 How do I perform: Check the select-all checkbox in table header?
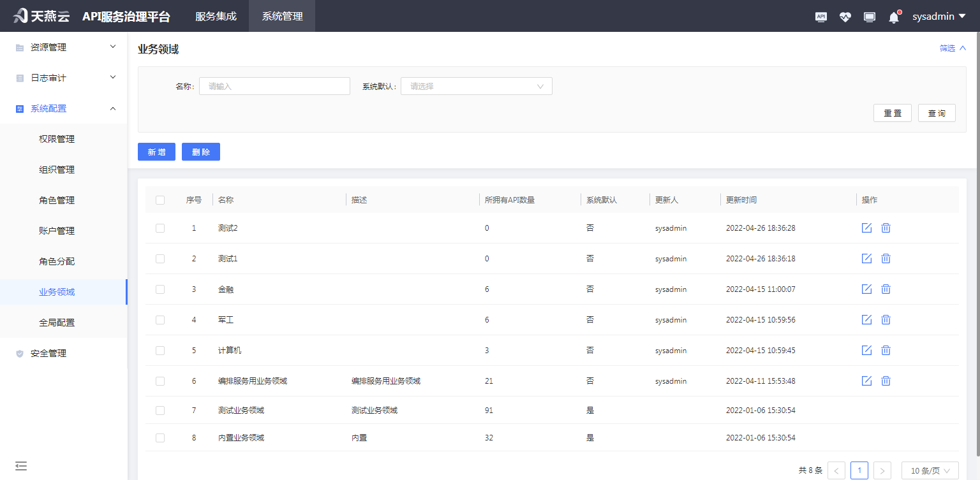[x=160, y=200]
